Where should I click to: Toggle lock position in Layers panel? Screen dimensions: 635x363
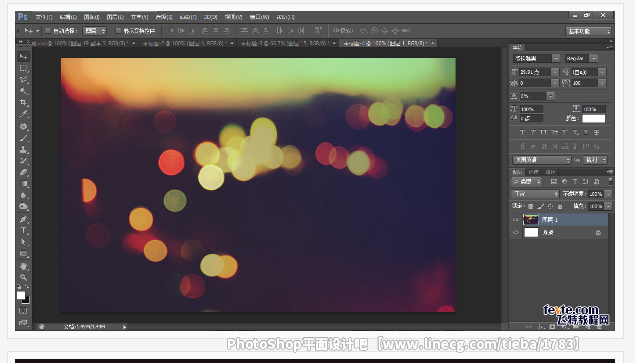550,206
